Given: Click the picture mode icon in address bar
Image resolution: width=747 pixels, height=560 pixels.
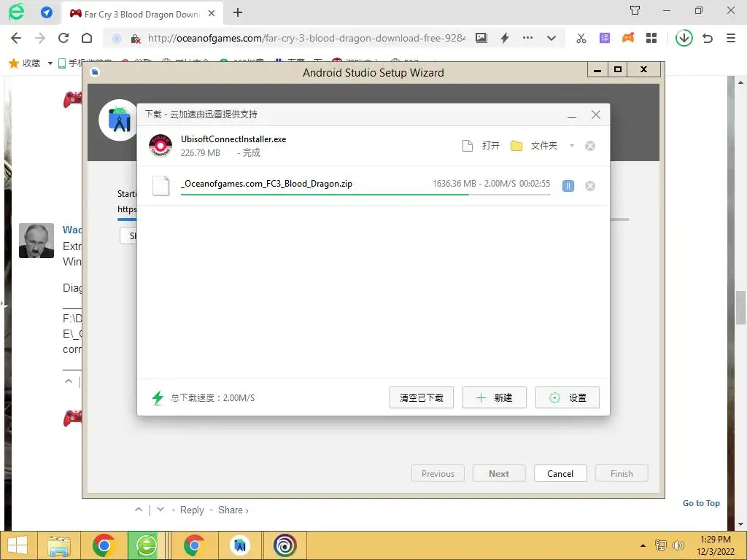Looking at the screenshot, I should pos(481,38).
